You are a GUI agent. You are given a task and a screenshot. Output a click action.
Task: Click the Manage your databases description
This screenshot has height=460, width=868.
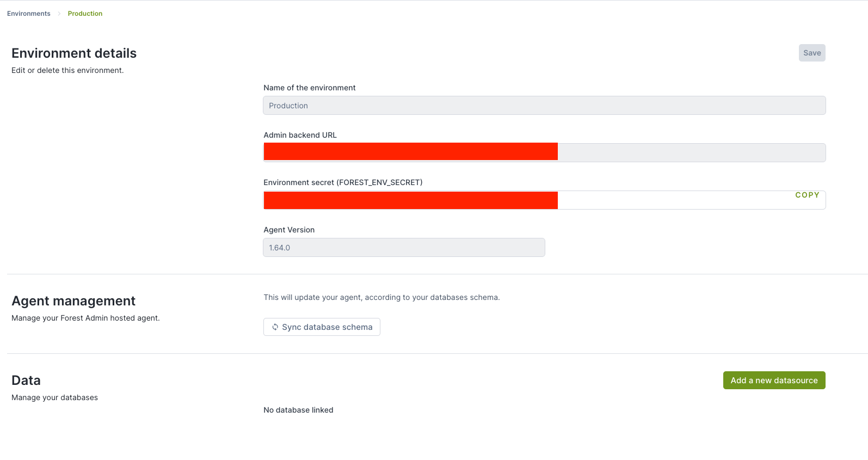click(54, 397)
